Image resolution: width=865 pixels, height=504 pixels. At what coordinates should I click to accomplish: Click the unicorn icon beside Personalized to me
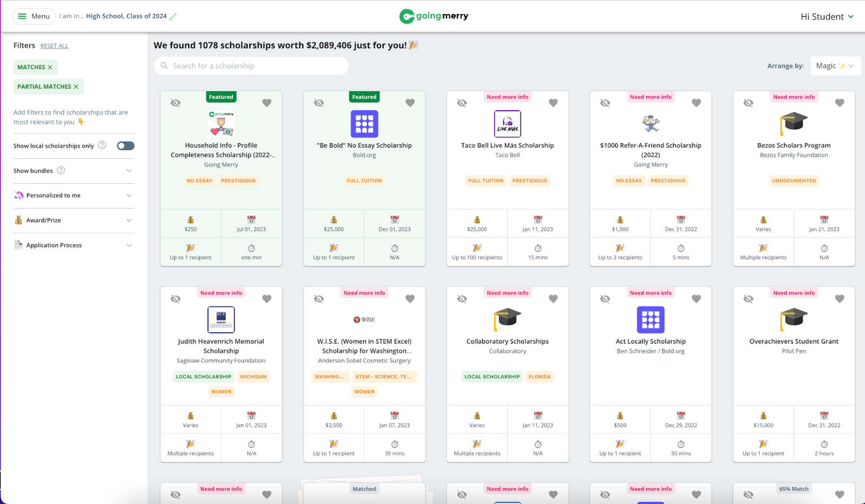(19, 196)
